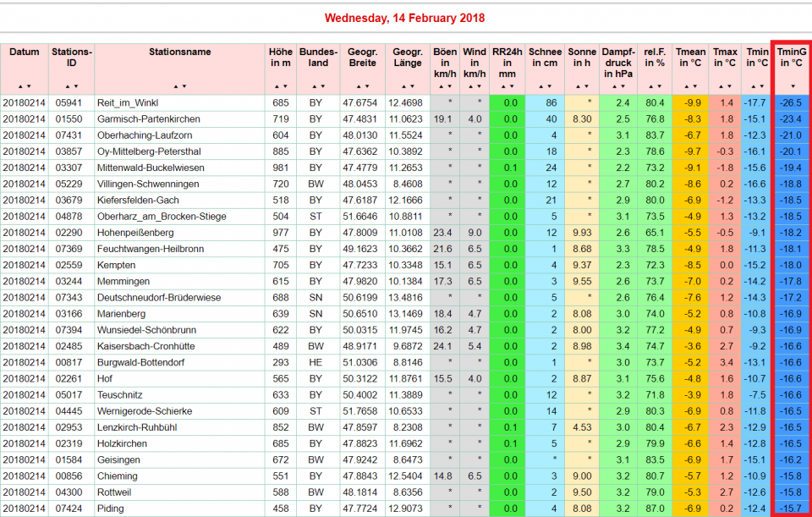This screenshot has width=812, height=517.
Task: Click the down arrow under Schnee in cm
Action: 549,87
